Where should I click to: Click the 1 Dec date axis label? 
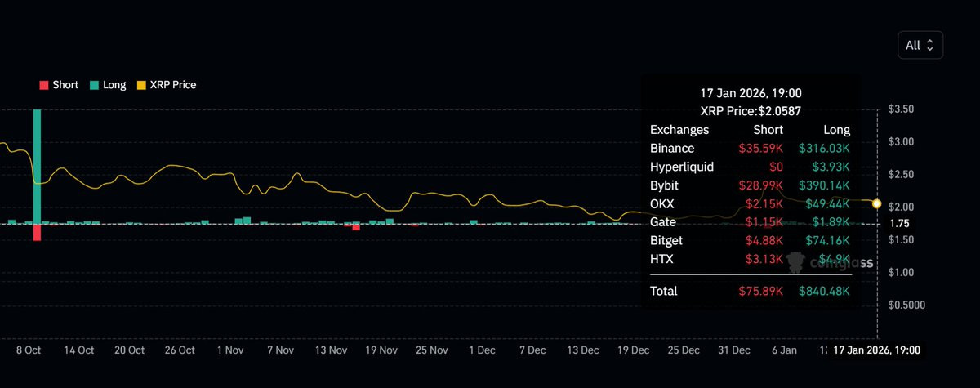click(482, 350)
